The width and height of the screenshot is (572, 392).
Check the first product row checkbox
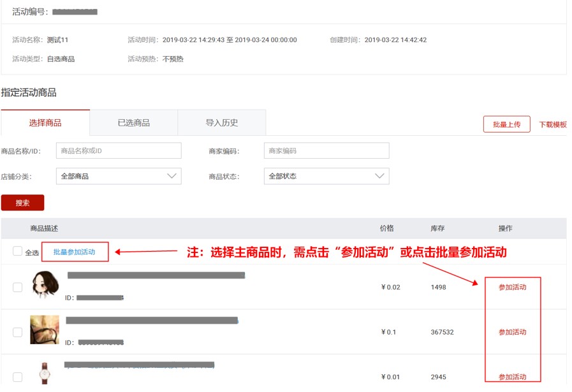pos(17,287)
